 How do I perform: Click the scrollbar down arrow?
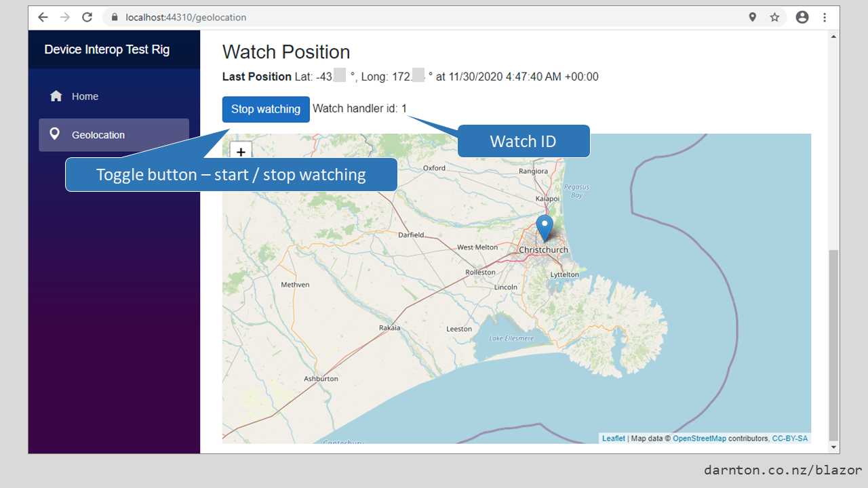(x=833, y=448)
